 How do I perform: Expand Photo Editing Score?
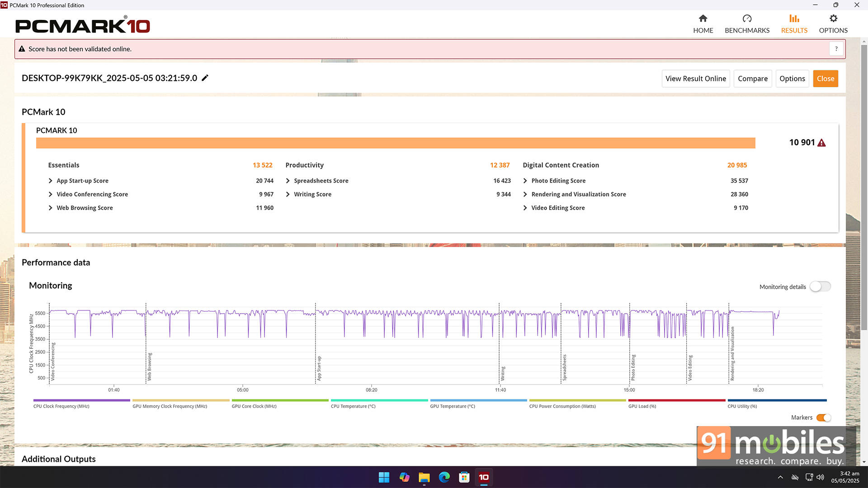pos(525,181)
